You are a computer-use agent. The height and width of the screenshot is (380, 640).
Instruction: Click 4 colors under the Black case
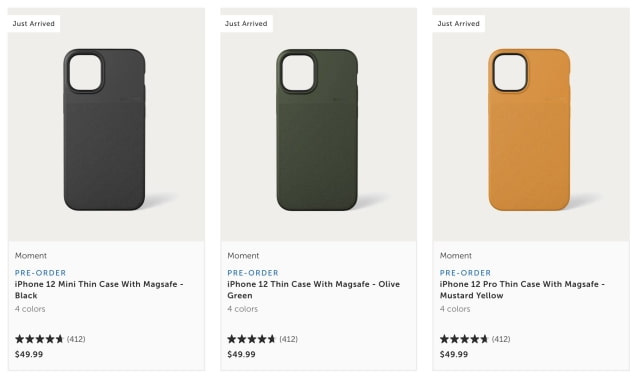pyautogui.click(x=30, y=309)
